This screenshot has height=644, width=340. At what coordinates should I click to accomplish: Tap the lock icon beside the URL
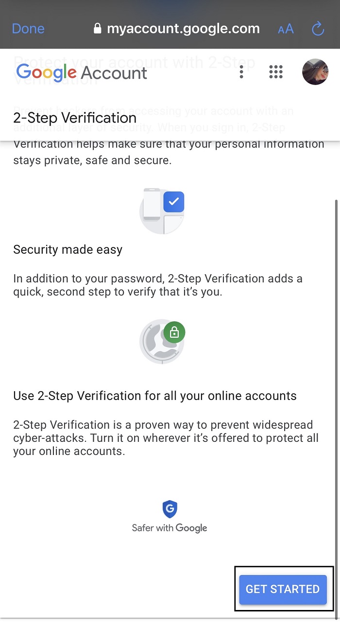(97, 29)
